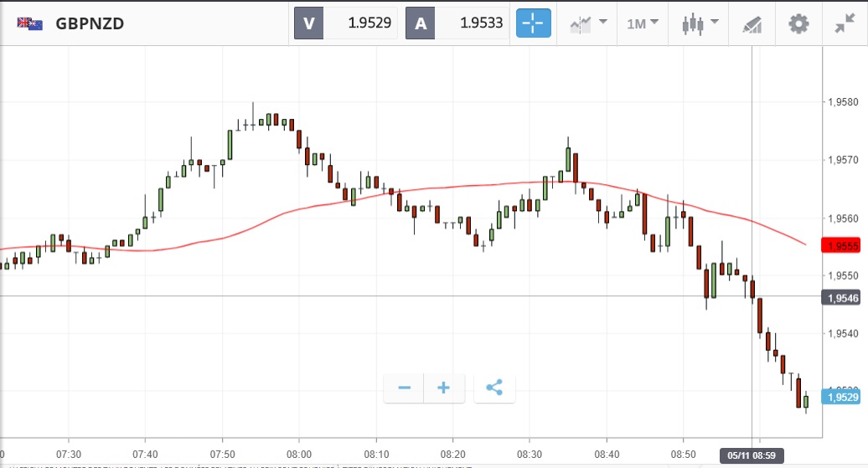Image resolution: width=868 pixels, height=468 pixels.
Task: Open the candlestick chart type dropdown
Action: (x=700, y=23)
